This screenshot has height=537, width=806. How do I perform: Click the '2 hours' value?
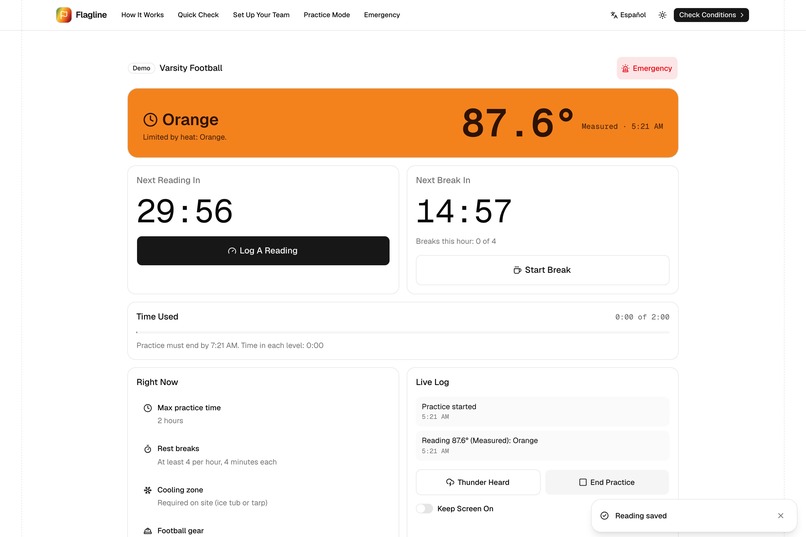pyautogui.click(x=170, y=421)
